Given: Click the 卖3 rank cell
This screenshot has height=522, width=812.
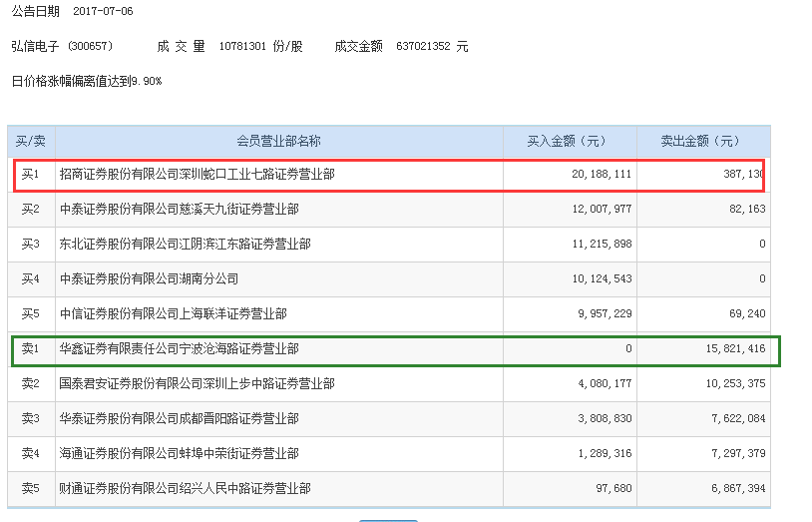Looking at the screenshot, I should [30, 418].
